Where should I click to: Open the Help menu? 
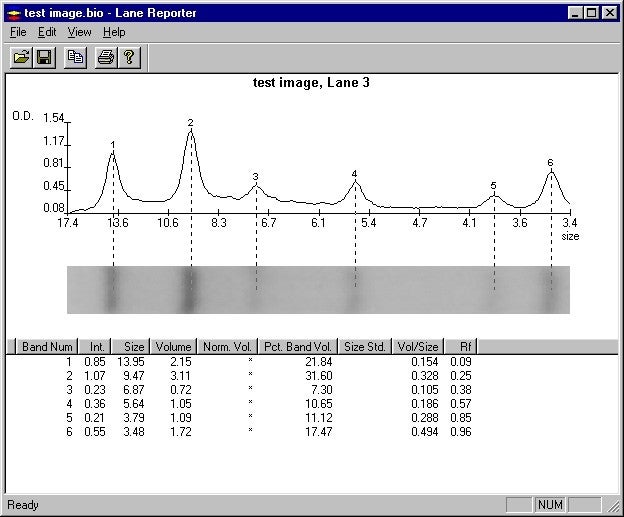[114, 32]
